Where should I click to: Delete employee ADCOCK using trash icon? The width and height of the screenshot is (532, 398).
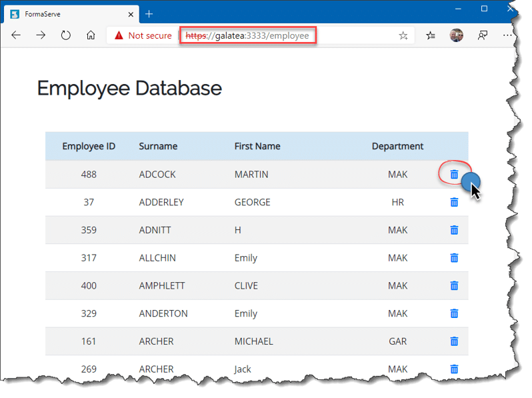click(454, 174)
